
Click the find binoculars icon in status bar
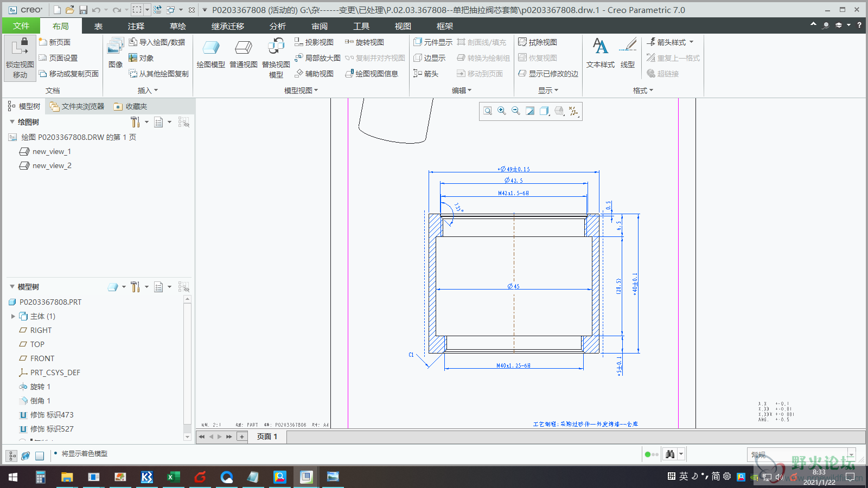pyautogui.click(x=671, y=454)
